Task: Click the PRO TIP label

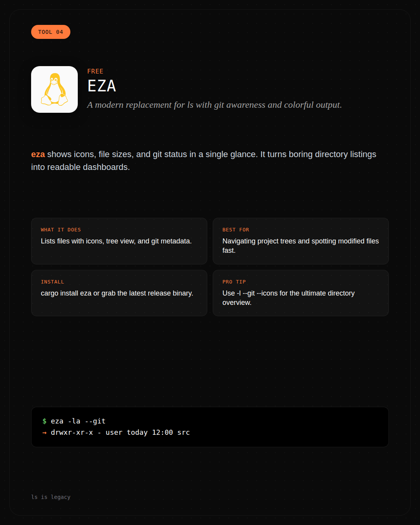Action: tap(234, 282)
